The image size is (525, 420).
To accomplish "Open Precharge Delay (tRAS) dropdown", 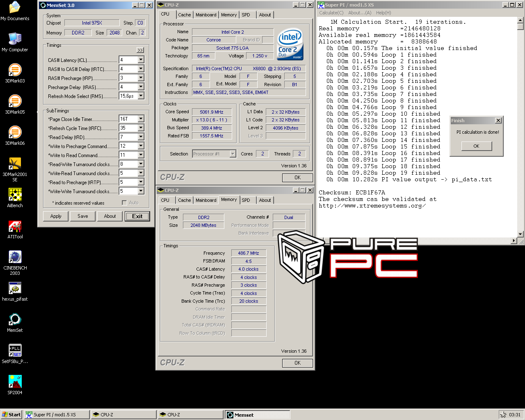I will tap(141, 87).
